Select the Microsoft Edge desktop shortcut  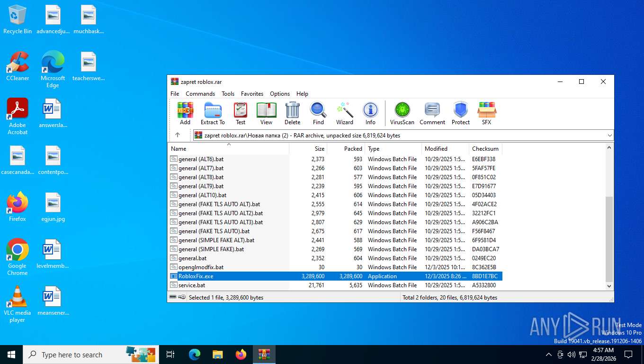pyautogui.click(x=53, y=70)
